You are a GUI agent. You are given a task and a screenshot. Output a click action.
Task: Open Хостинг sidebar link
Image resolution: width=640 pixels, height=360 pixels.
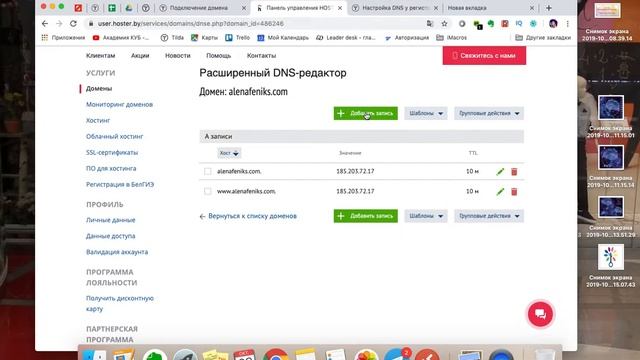pos(98,120)
